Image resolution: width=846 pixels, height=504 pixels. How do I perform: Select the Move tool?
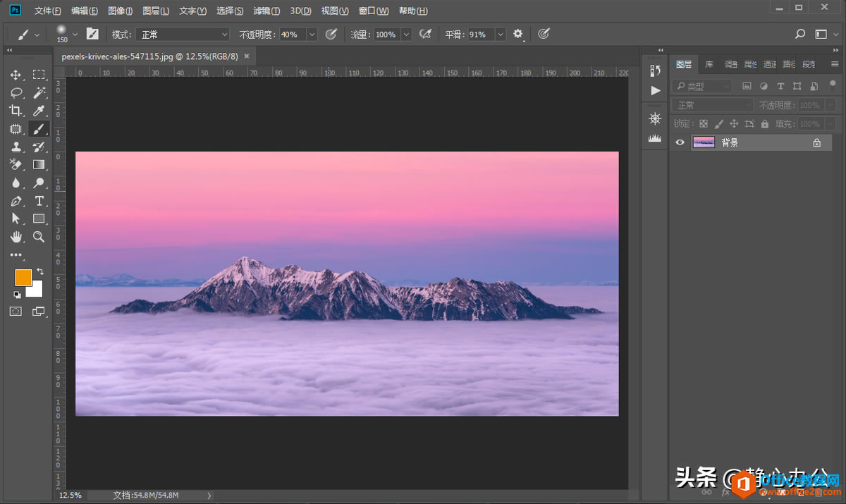[x=16, y=75]
